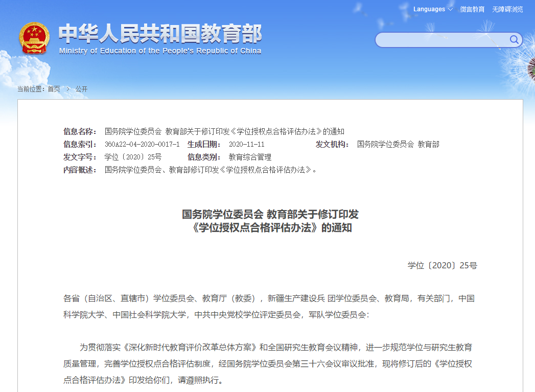The width and height of the screenshot is (535, 392).
Task: Click the national emblem logo
Action: pos(34,38)
